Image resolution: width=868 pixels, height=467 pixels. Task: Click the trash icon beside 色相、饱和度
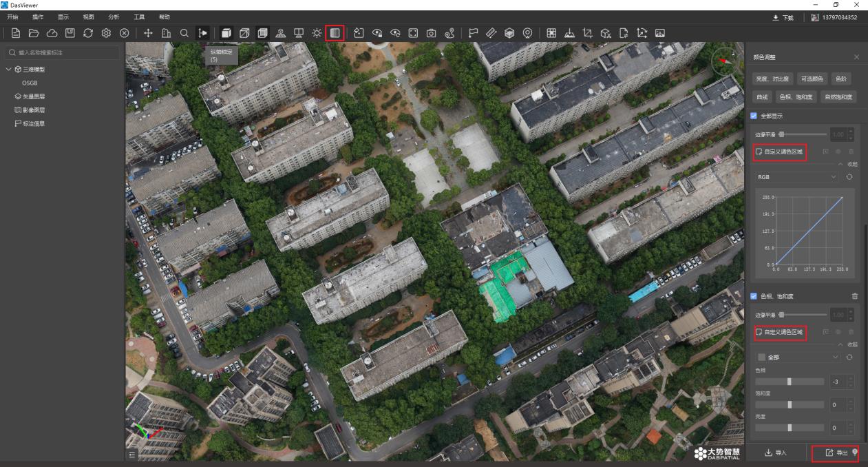tap(855, 296)
